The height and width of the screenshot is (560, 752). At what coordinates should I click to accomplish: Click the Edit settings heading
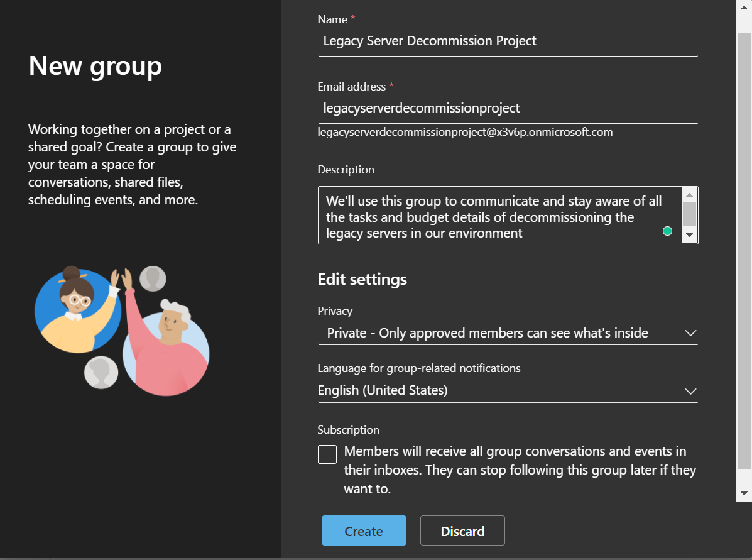(362, 279)
